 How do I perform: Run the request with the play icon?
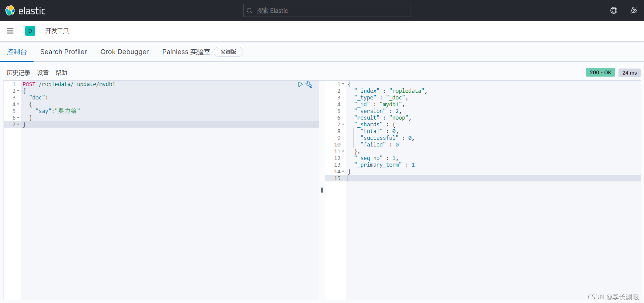pyautogui.click(x=300, y=84)
